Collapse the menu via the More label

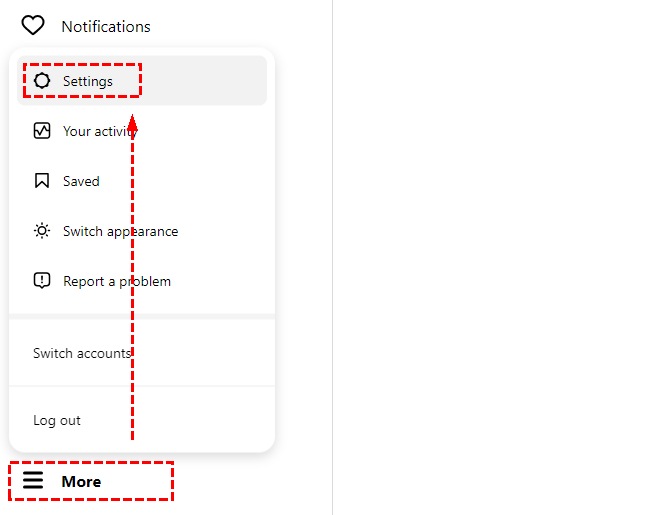tap(81, 482)
